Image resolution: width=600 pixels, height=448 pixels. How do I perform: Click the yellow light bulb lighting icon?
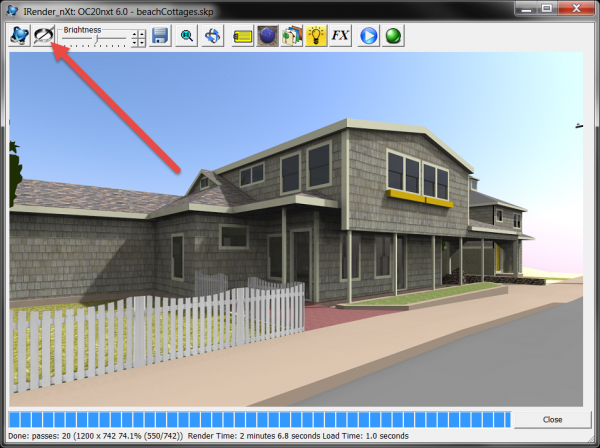click(315, 37)
